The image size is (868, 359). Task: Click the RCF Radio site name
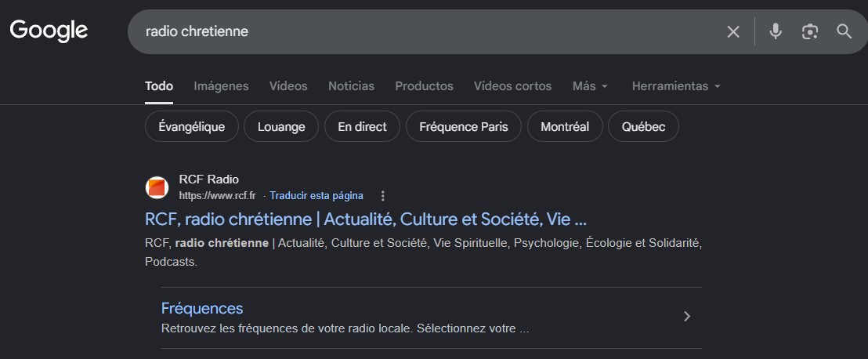208,179
